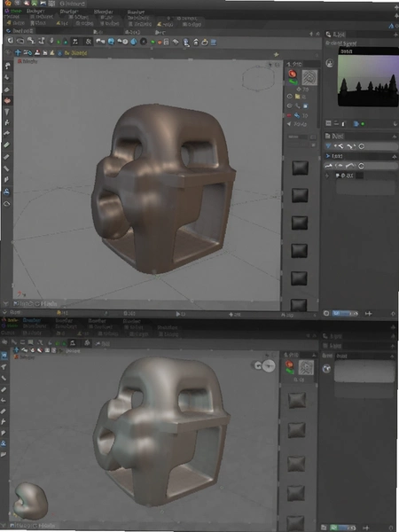Click the blue link icon in upper middle panel

(x=297, y=115)
